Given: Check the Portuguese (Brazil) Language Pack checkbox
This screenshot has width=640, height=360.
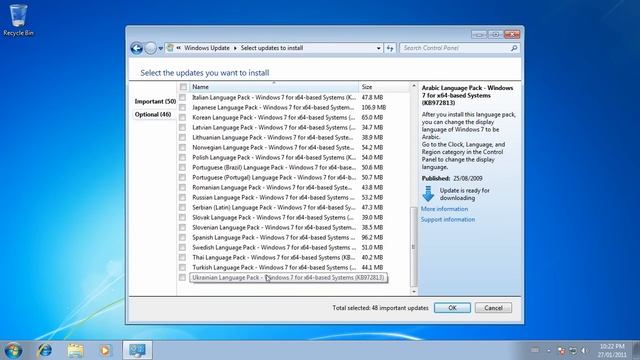Looking at the screenshot, I should (182, 167).
